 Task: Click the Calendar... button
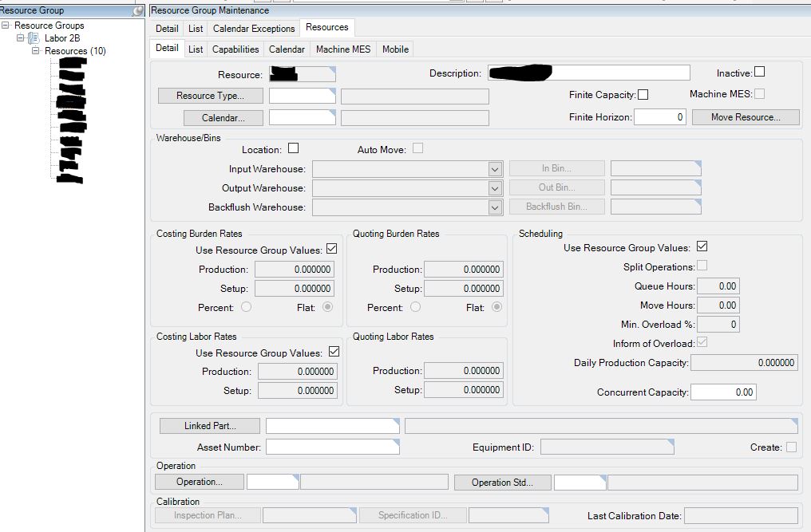[x=224, y=118]
